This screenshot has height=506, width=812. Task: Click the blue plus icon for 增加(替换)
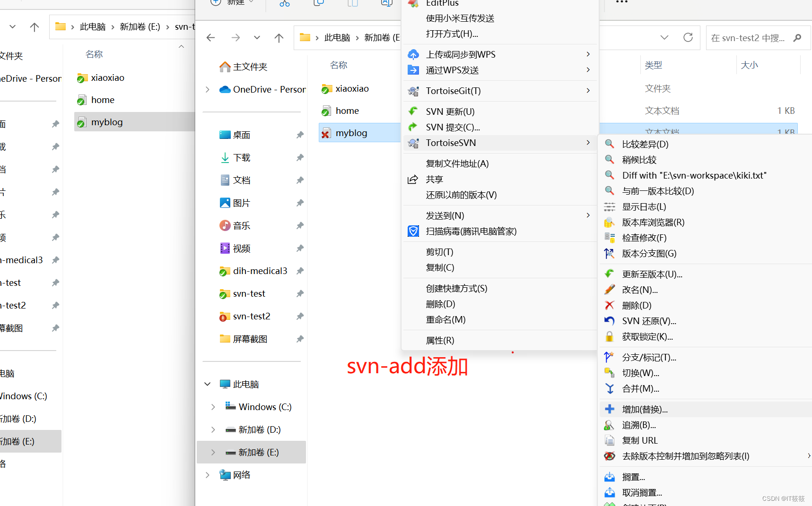click(610, 409)
